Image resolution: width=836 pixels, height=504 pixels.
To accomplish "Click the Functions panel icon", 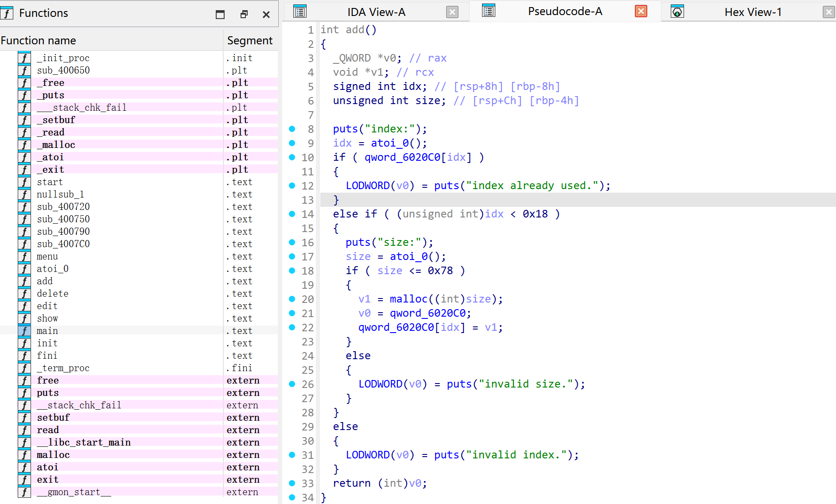I will pos(7,13).
